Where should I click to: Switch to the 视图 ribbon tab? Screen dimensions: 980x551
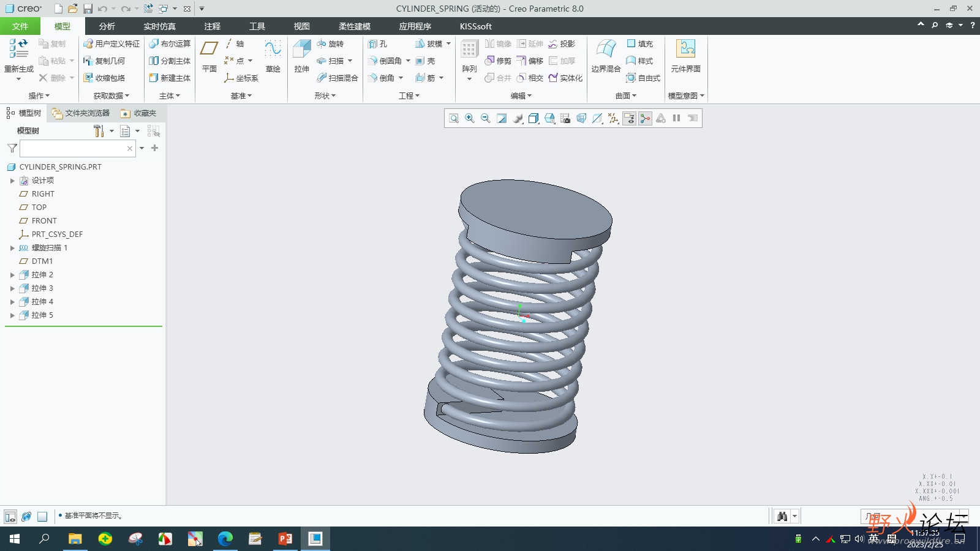click(301, 26)
